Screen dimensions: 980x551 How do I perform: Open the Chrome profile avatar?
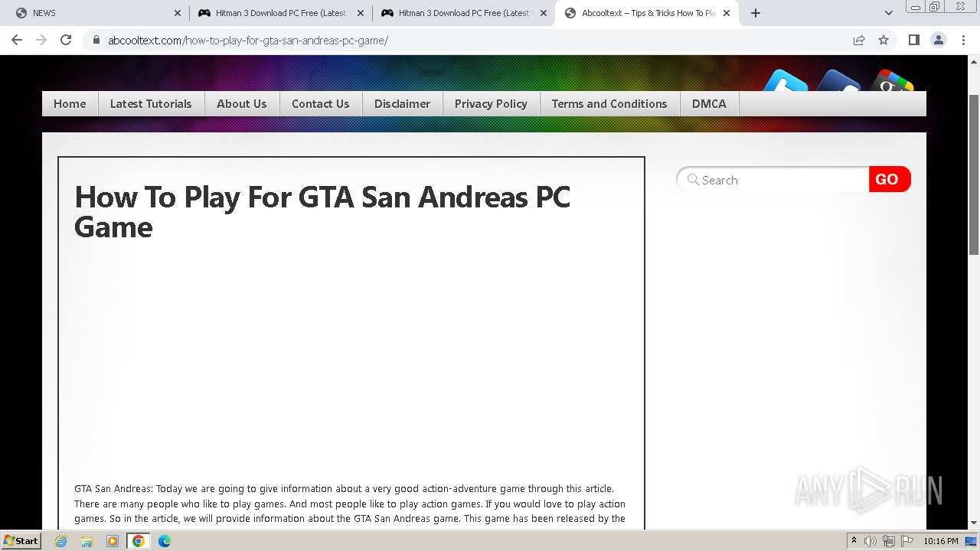click(x=938, y=40)
